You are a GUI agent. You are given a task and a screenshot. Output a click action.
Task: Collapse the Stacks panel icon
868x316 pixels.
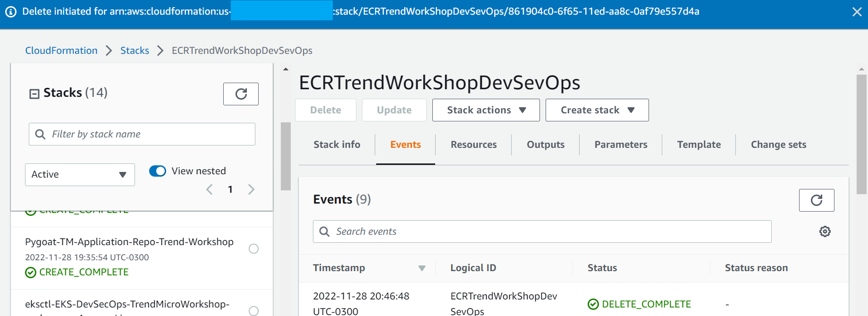pos(34,94)
